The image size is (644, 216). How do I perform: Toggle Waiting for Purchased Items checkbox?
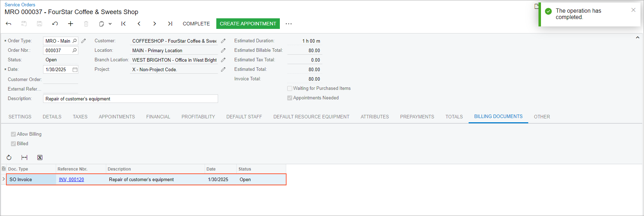pyautogui.click(x=290, y=88)
